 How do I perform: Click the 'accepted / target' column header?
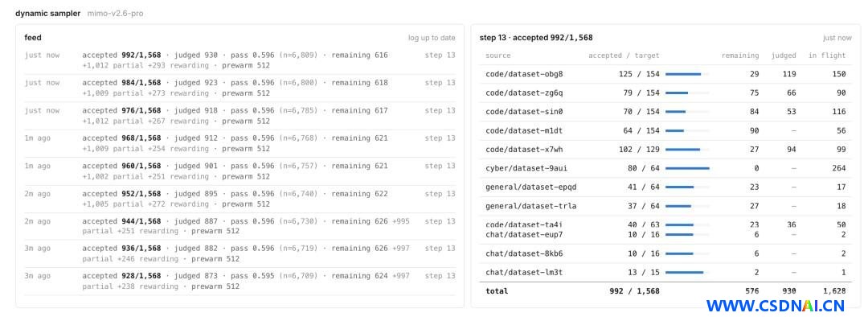pyautogui.click(x=624, y=56)
